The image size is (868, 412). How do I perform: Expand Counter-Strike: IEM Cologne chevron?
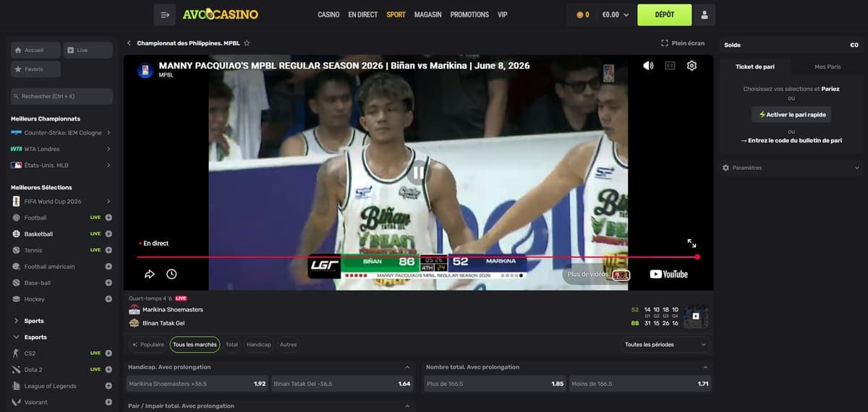[x=109, y=133]
